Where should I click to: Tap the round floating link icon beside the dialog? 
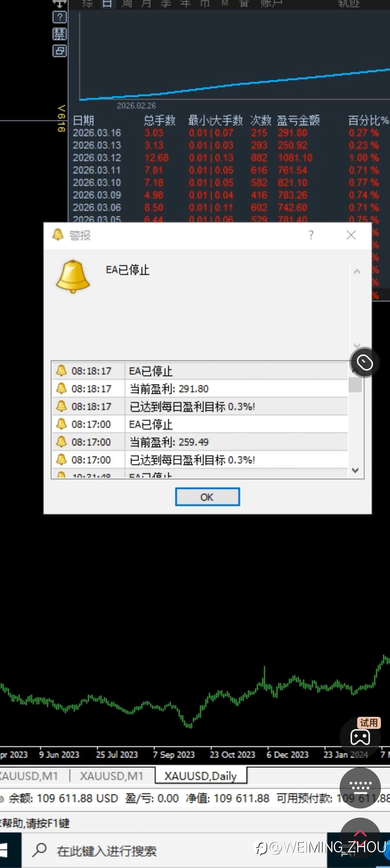tap(365, 362)
